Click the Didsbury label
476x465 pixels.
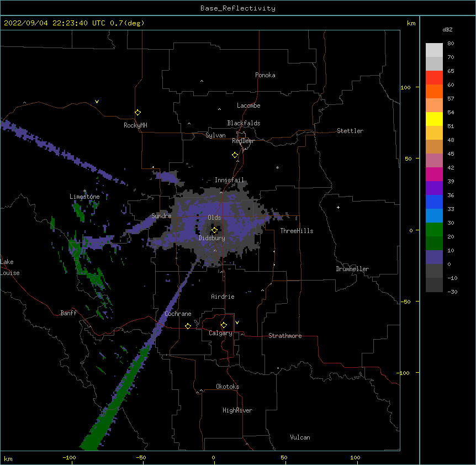point(211,238)
